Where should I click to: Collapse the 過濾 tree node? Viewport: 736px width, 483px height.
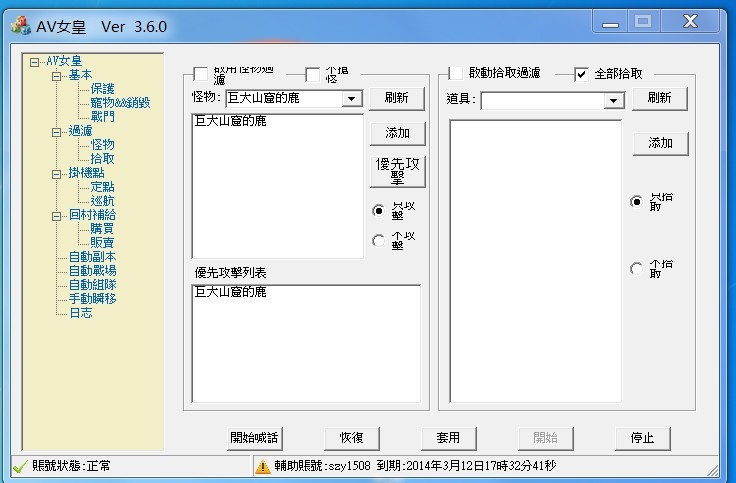[56, 132]
